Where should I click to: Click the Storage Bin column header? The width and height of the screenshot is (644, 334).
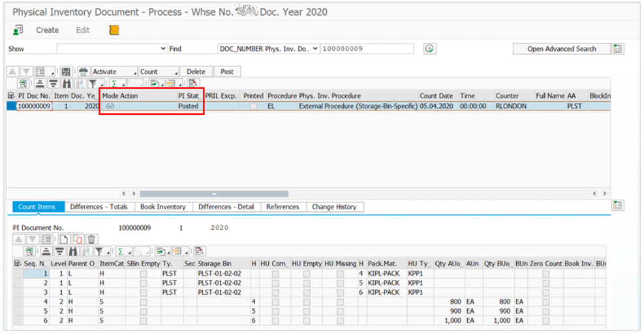223,264
